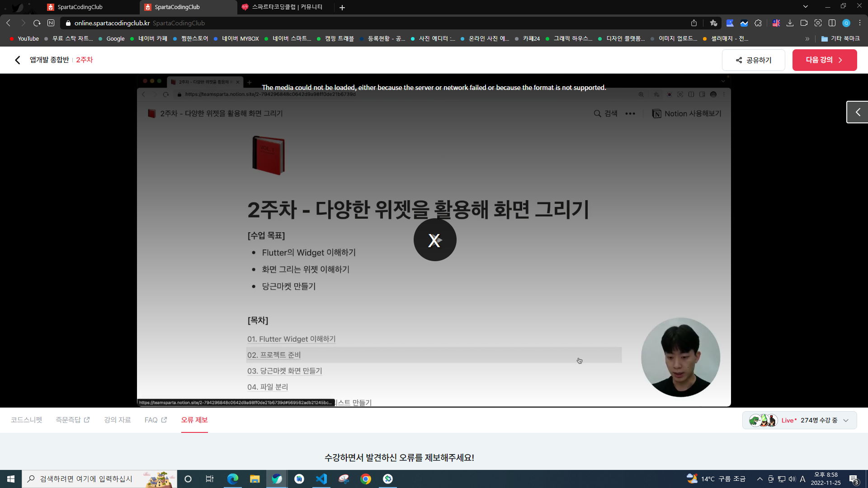Open a new browser tab
This screenshot has height=488, width=868.
342,7
